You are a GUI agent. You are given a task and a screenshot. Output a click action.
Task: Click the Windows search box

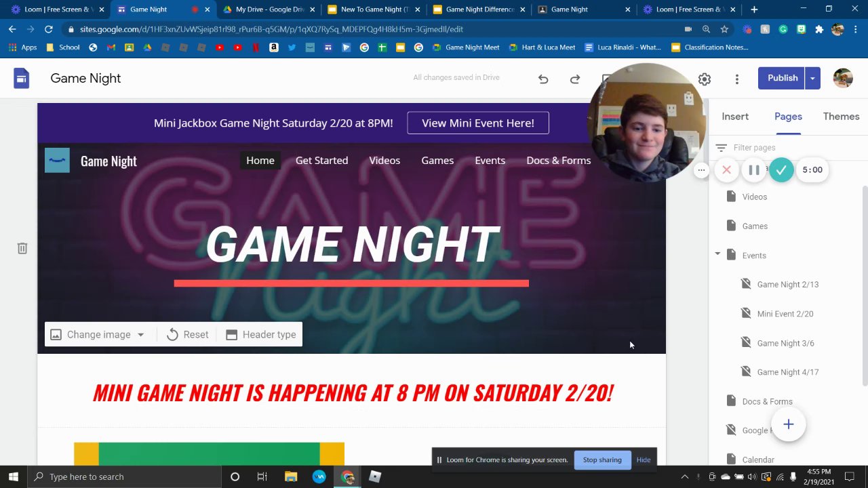coord(125,476)
